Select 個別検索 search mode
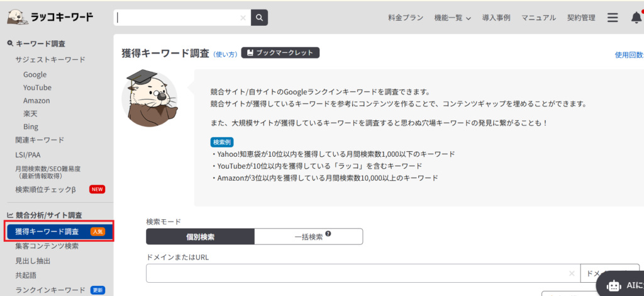The image size is (644, 296). click(x=200, y=237)
